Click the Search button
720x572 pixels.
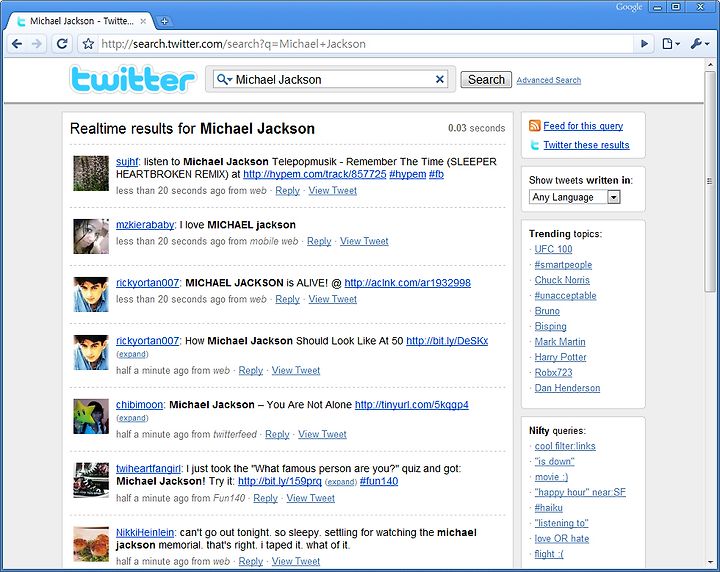(486, 79)
